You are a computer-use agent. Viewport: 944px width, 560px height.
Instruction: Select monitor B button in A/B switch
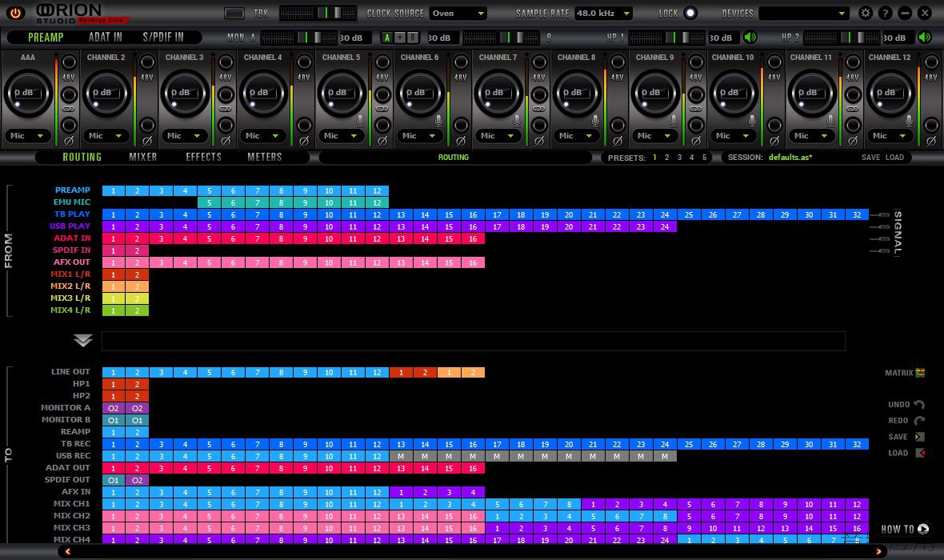412,38
